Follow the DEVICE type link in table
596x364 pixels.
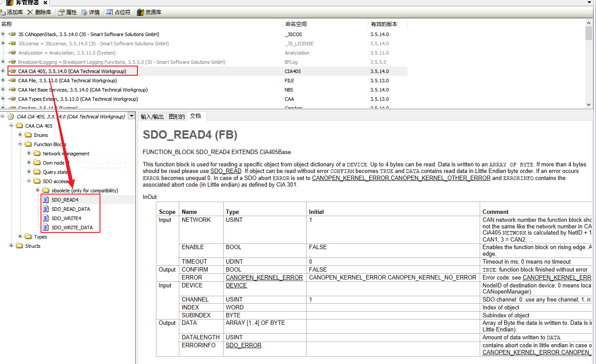236,286
